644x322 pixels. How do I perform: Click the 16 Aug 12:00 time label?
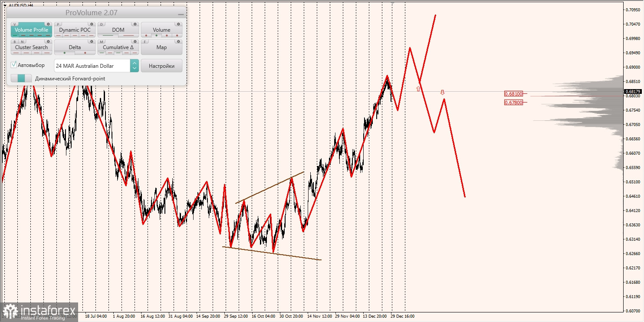(153, 316)
